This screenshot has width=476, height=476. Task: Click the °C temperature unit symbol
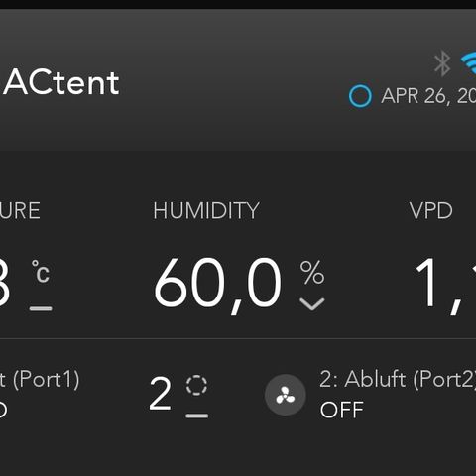(41, 271)
